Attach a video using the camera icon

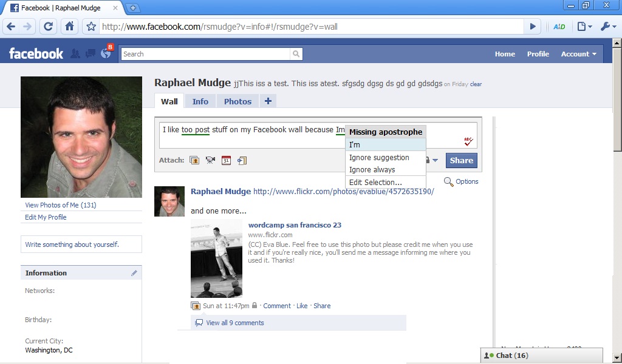[210, 161]
